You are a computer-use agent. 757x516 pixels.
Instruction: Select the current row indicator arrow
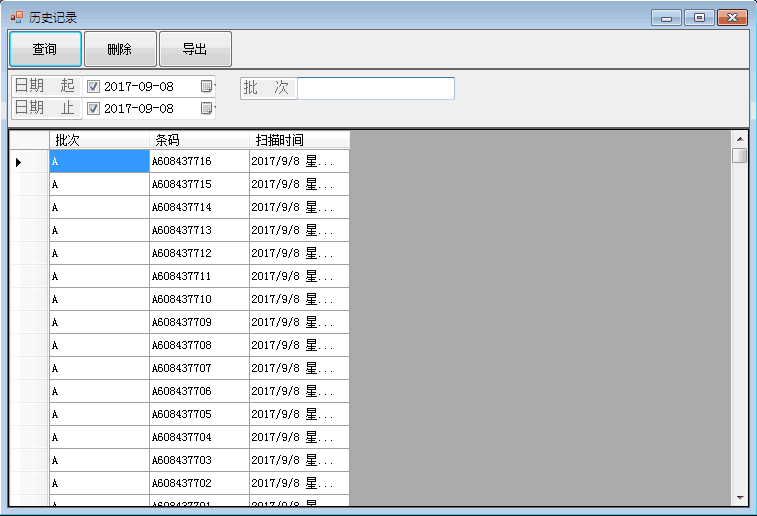point(19,162)
